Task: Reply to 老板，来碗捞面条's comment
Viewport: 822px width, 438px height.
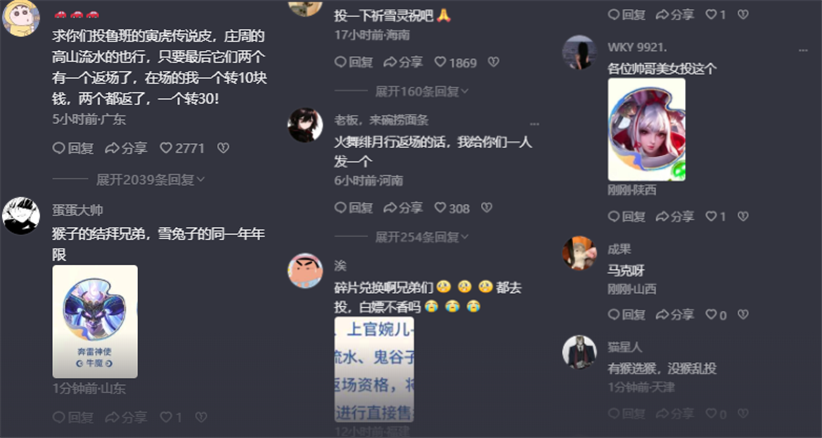Action: pyautogui.click(x=354, y=208)
